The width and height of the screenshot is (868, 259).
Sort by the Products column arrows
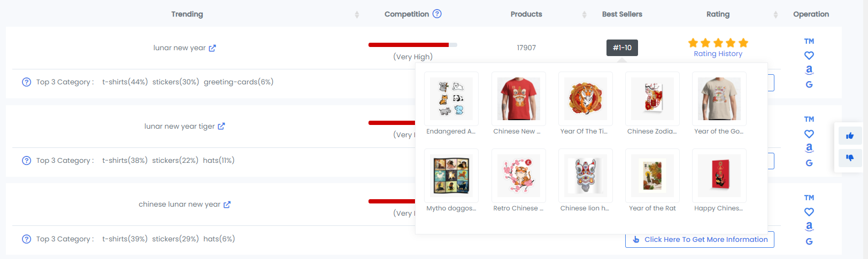tap(584, 14)
